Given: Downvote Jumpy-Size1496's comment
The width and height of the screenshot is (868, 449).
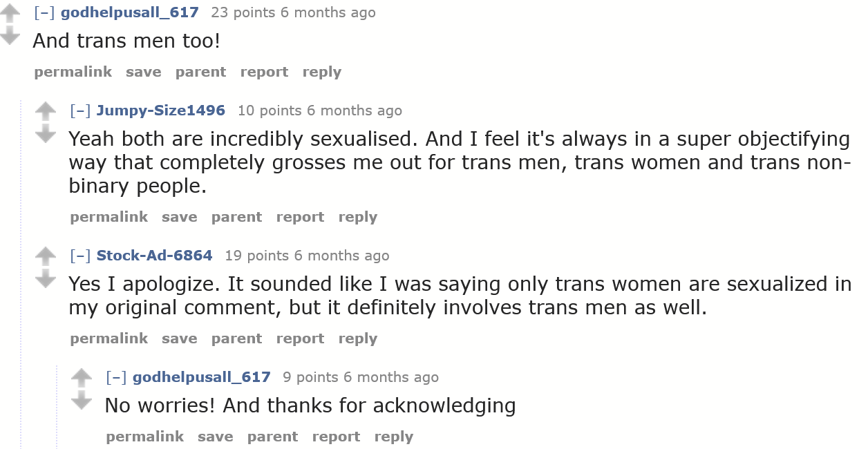Looking at the screenshot, I should click(x=46, y=133).
